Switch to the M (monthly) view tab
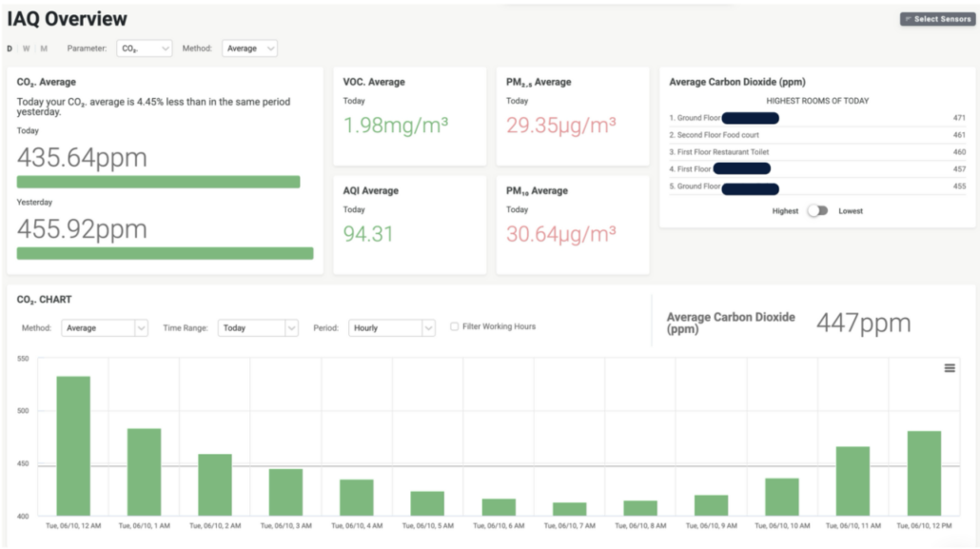The height and width of the screenshot is (549, 980). click(x=44, y=49)
